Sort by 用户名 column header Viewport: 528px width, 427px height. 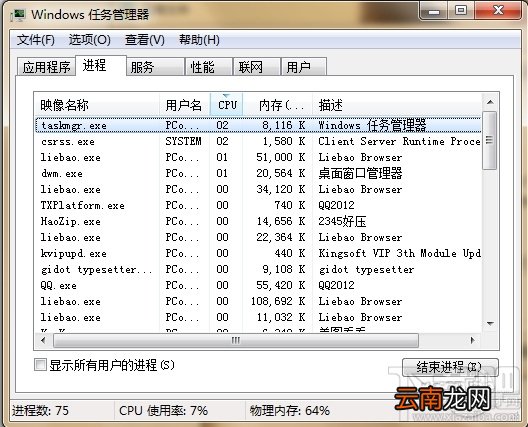pos(185,105)
